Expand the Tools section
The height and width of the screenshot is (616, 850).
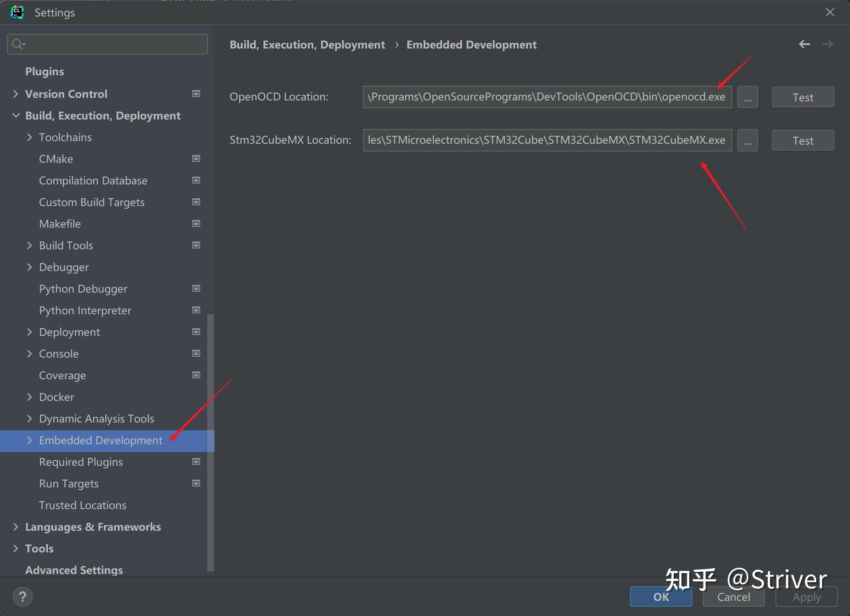click(x=16, y=548)
